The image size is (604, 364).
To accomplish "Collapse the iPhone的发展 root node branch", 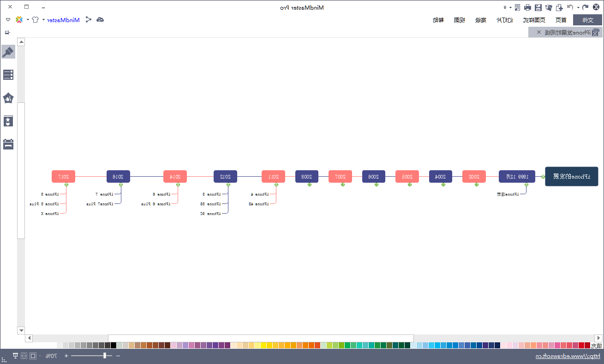I will (x=543, y=176).
